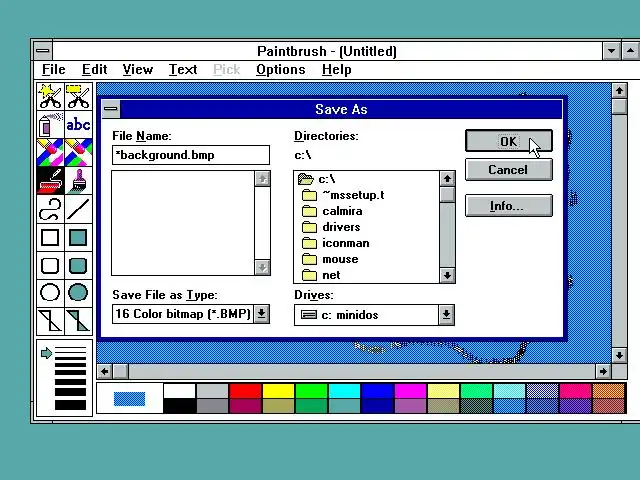The image size is (640, 480).
Task: Open the Options menu
Action: (x=280, y=70)
